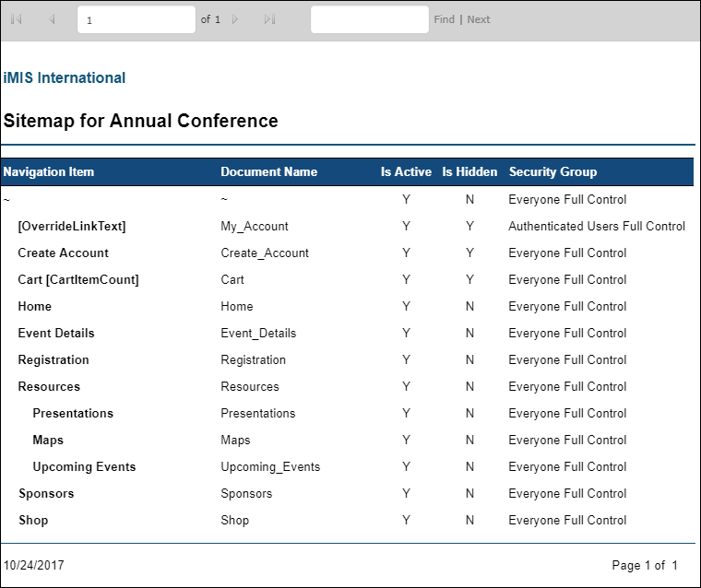Click Is Hidden value for My_Account row

pyautogui.click(x=469, y=226)
